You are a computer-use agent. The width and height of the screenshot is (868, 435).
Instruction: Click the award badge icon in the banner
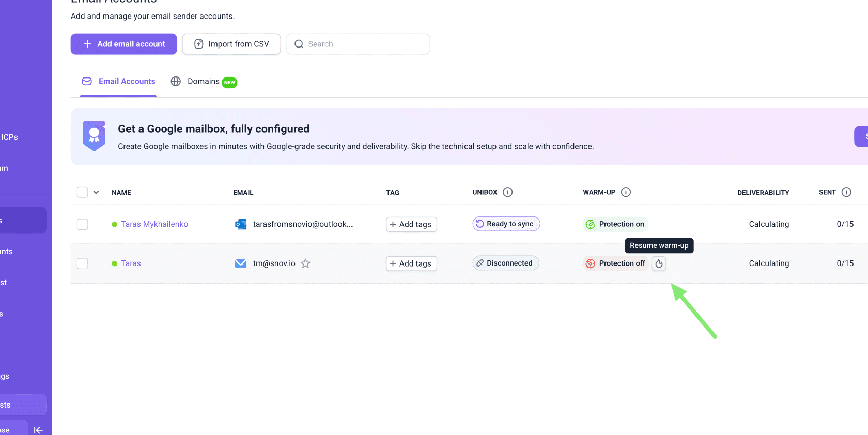coord(94,136)
